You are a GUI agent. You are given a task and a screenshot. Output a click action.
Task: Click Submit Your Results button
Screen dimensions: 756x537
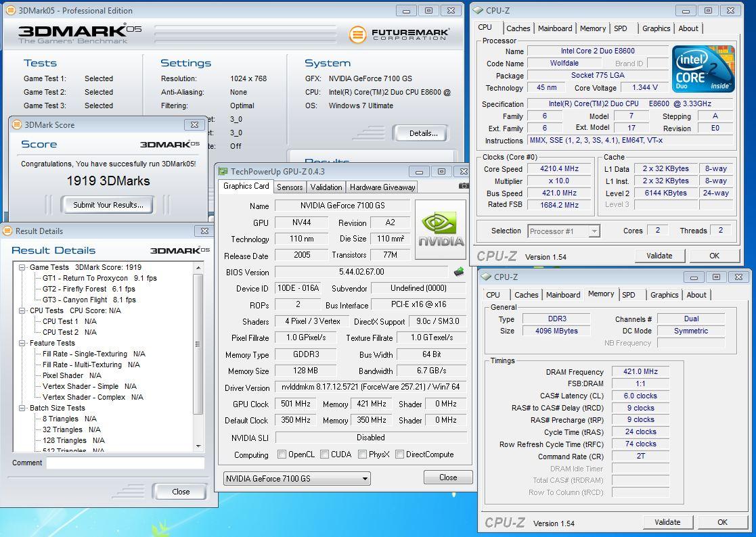point(108,205)
